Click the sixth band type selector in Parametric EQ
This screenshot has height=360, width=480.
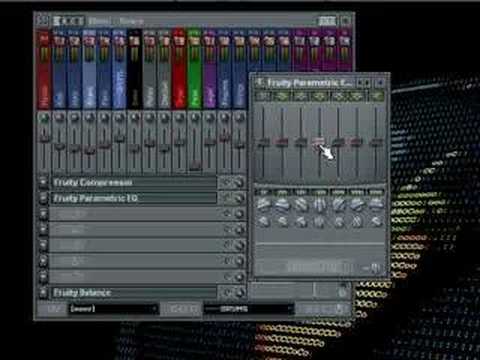[x=357, y=96]
